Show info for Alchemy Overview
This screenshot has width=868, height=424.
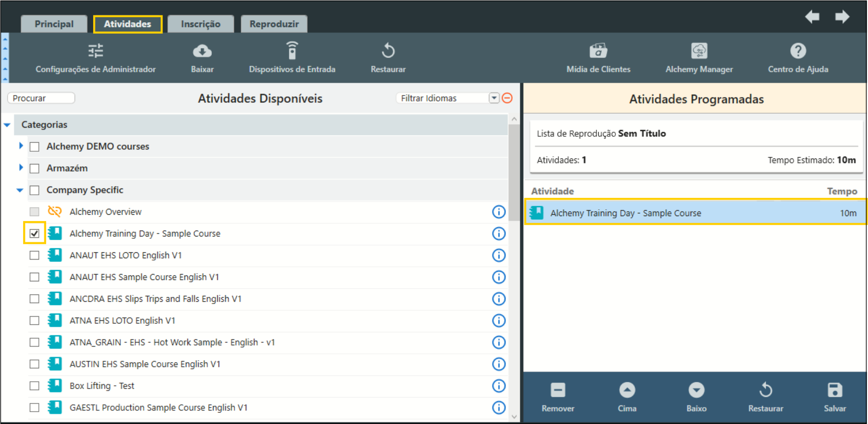click(x=498, y=212)
